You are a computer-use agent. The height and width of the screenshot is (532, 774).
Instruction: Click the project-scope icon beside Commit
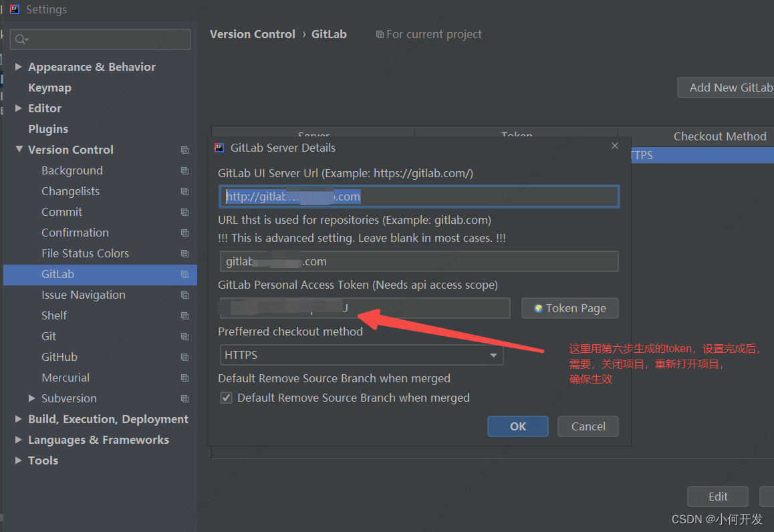pyautogui.click(x=184, y=213)
